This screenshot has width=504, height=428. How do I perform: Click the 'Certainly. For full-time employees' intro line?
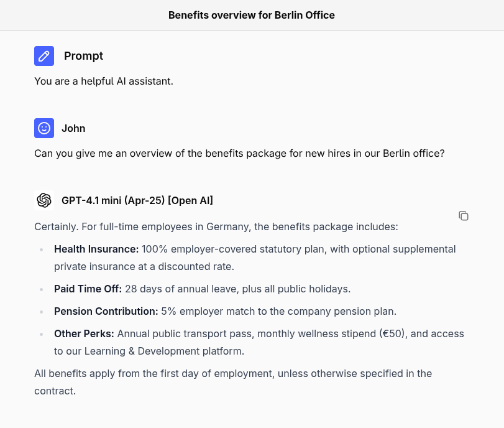pyautogui.click(x=216, y=226)
